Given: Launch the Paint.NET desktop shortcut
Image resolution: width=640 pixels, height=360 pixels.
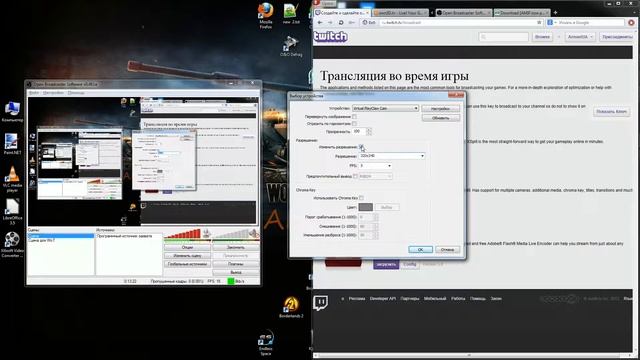Looking at the screenshot, I should coord(12,144).
